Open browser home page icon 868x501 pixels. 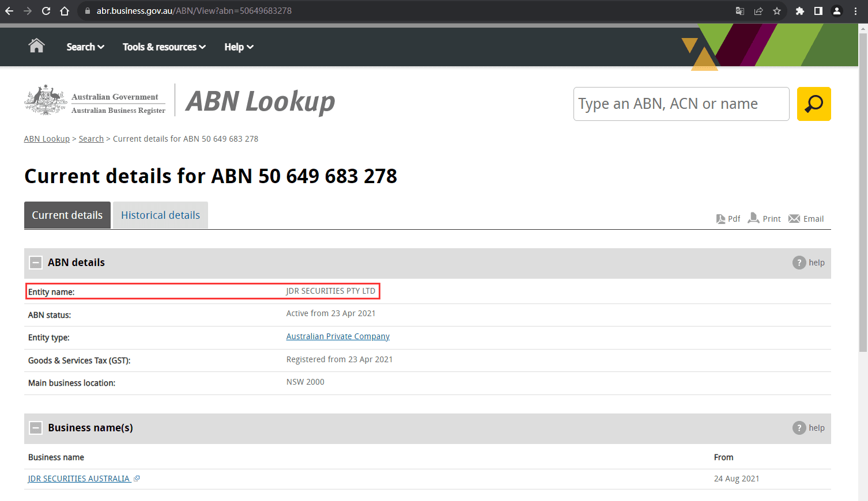(65, 11)
